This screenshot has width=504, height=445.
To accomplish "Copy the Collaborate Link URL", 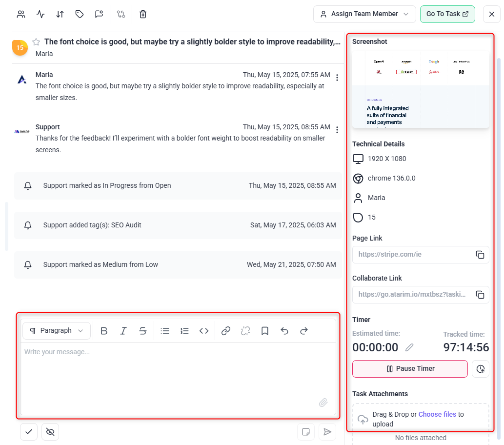I will point(480,295).
